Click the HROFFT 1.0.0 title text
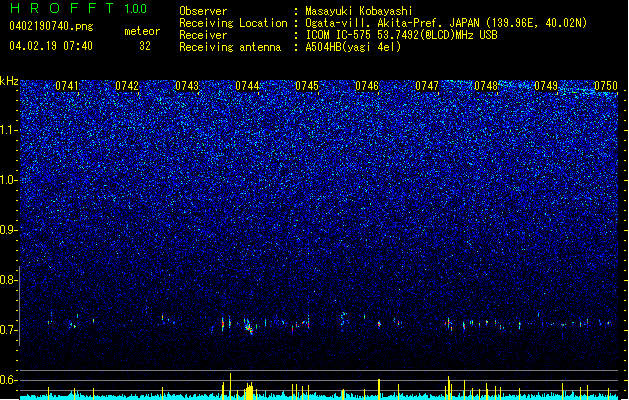 click(x=79, y=8)
